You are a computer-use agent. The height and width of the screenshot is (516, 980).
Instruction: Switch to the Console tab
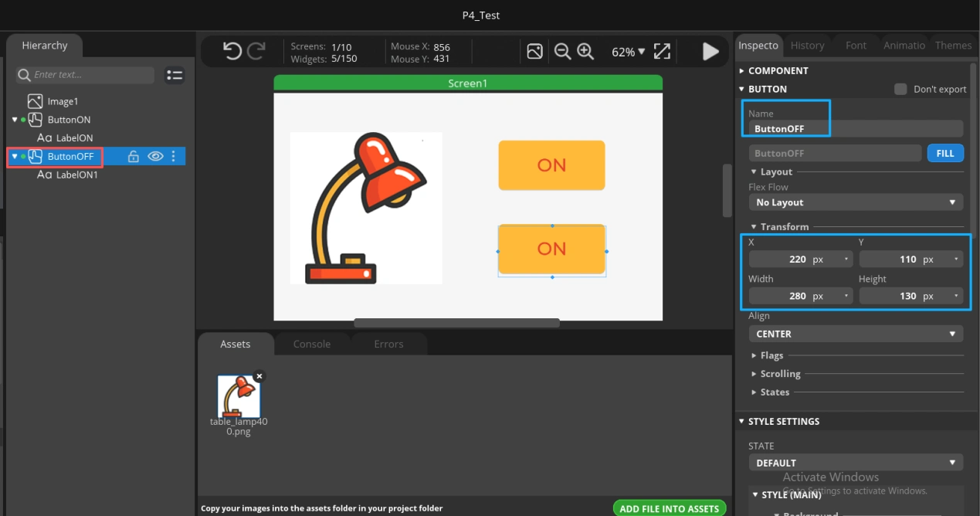click(311, 345)
